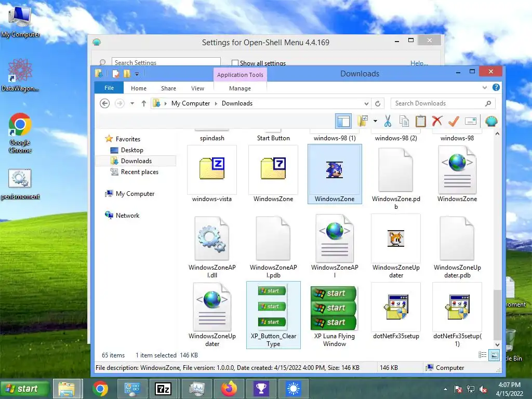The height and width of the screenshot is (399, 532).
Task: Select the My Computer desktop icon
Action: coord(20,21)
